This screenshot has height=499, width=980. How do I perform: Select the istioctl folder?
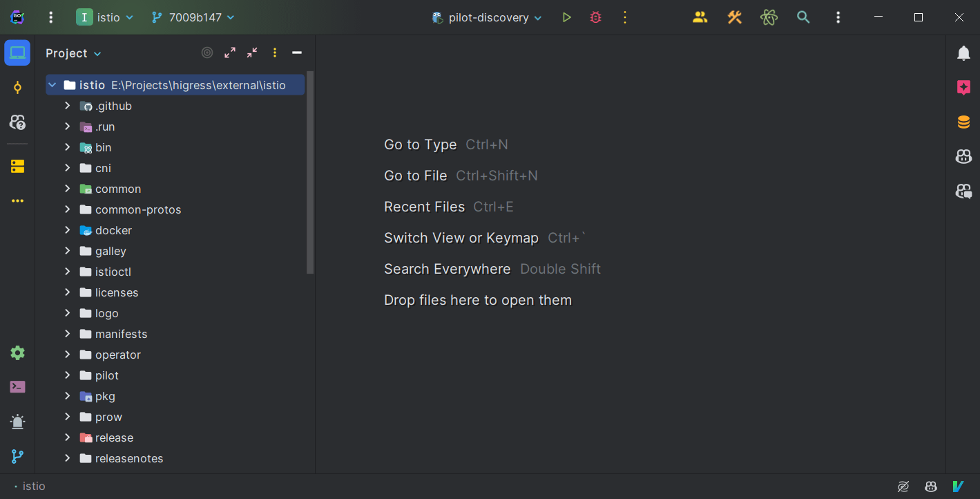113,272
